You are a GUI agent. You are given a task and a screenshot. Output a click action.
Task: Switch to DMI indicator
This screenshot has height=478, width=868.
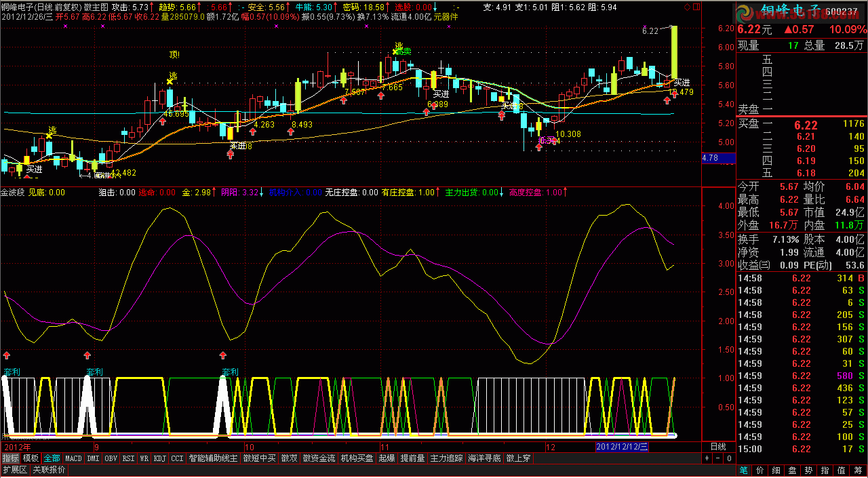coord(93,458)
